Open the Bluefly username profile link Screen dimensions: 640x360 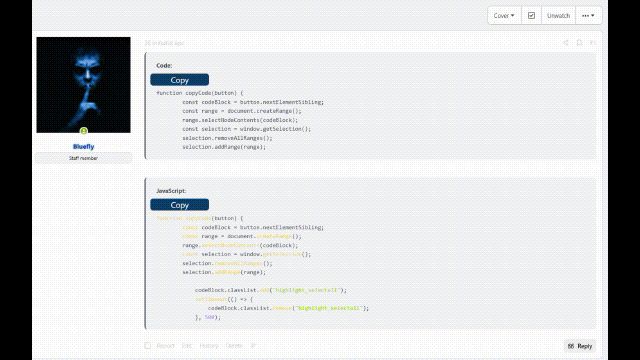tap(83, 147)
